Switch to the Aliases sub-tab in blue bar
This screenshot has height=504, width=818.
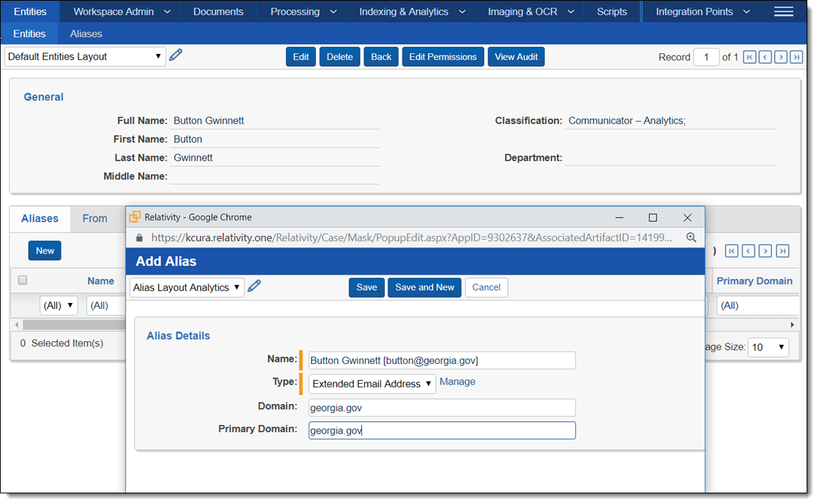click(86, 33)
